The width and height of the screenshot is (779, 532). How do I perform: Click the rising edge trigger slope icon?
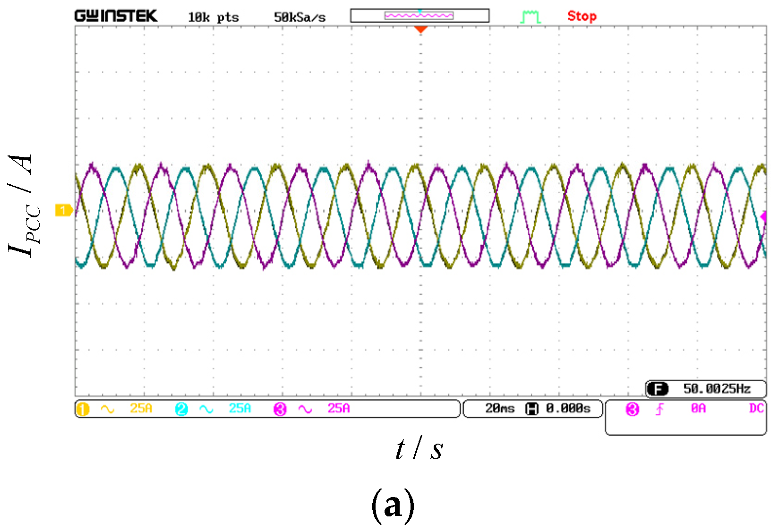659,409
